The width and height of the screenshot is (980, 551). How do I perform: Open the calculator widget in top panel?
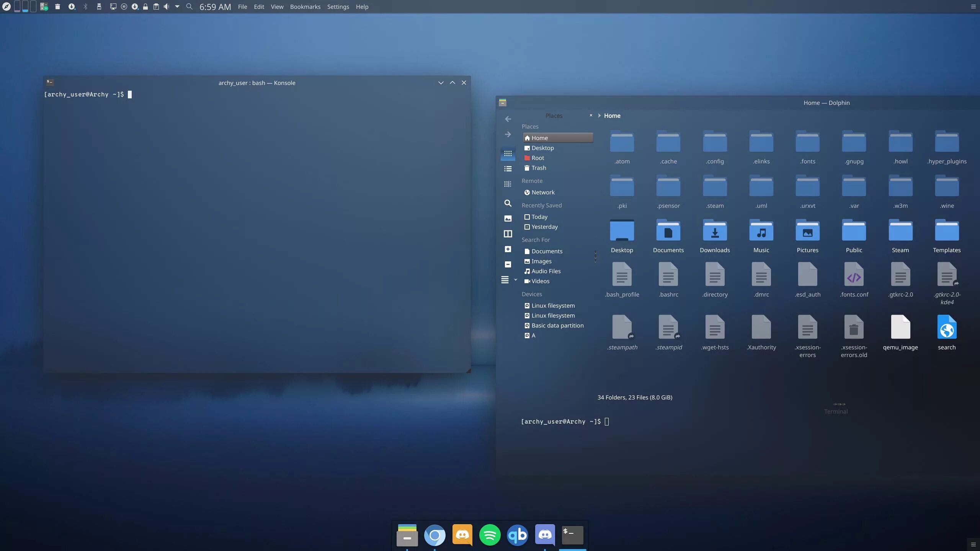coord(44,7)
